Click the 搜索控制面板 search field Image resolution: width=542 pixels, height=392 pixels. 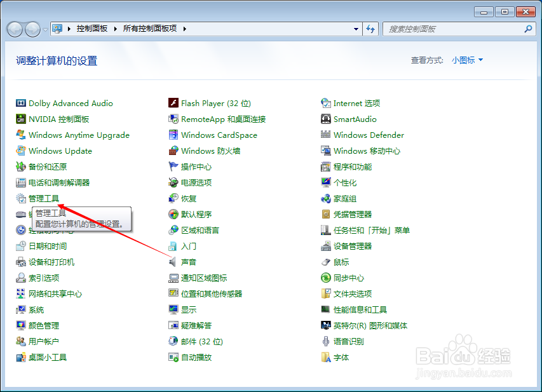[x=453, y=29]
